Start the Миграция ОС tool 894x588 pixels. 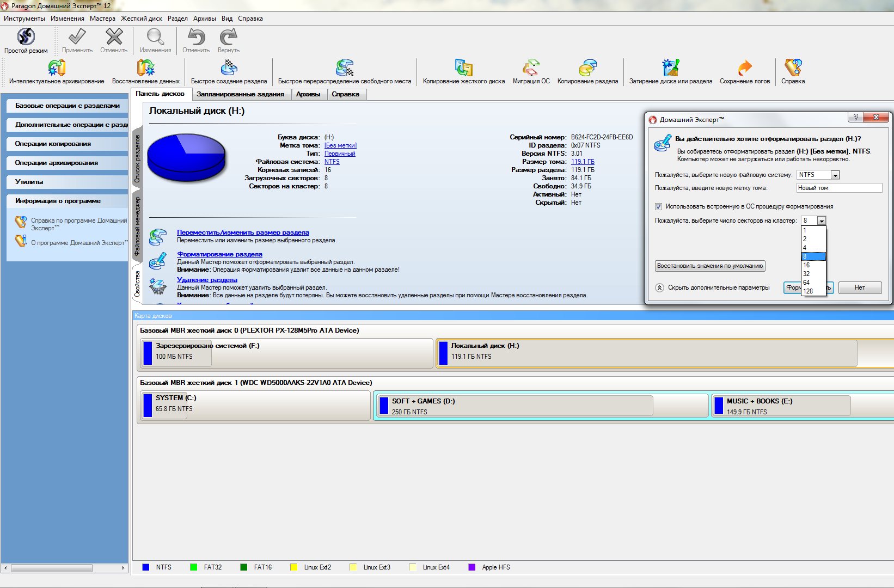(x=531, y=68)
